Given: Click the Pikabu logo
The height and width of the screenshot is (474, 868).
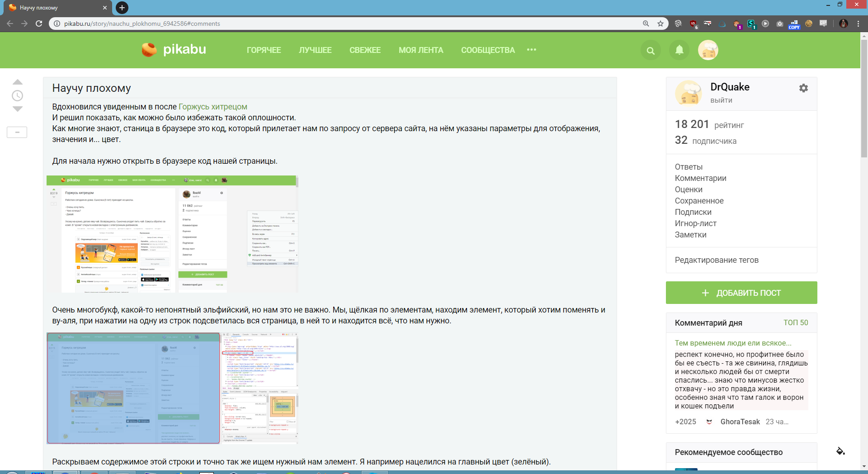Looking at the screenshot, I should pos(174,50).
